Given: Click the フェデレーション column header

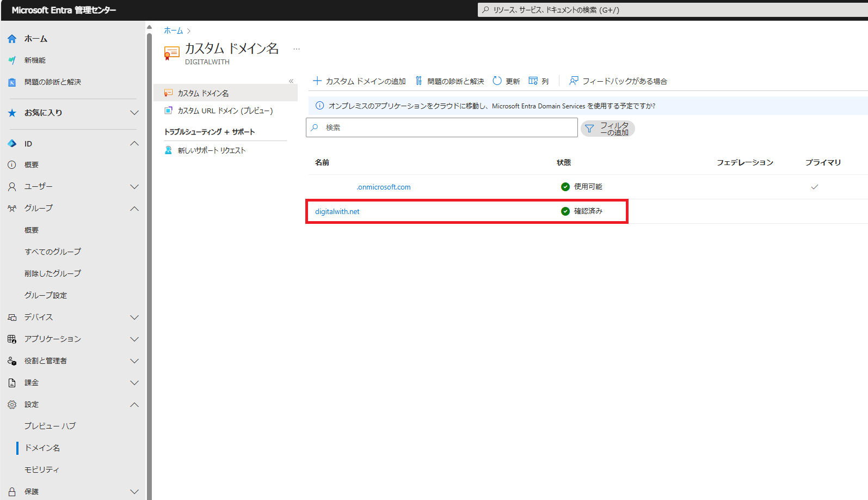Looking at the screenshot, I should tap(745, 162).
